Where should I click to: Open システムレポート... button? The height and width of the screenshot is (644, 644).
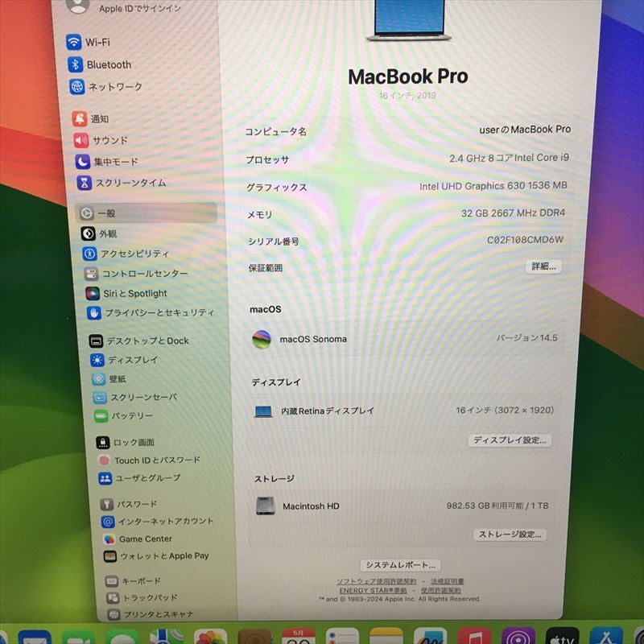[x=400, y=565]
